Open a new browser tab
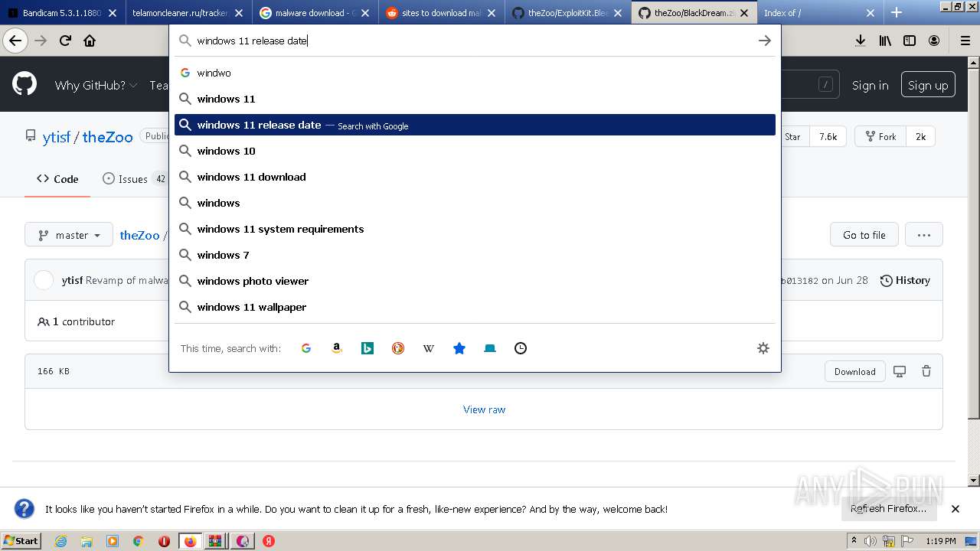Image resolution: width=980 pixels, height=551 pixels. click(897, 12)
